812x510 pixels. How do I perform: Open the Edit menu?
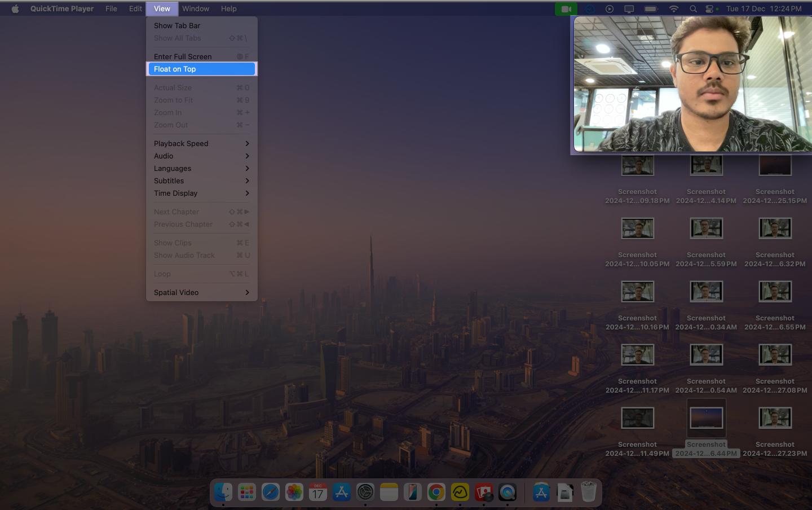(135, 9)
